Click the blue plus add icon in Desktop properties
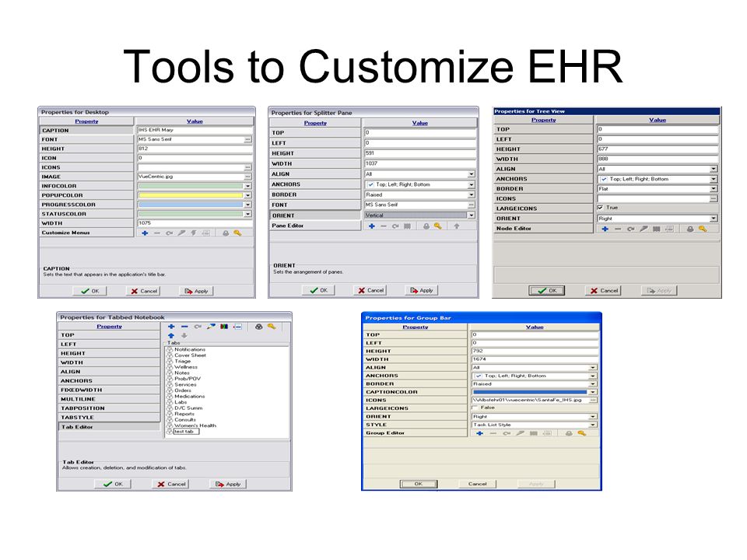The width and height of the screenshot is (747, 560). click(145, 233)
